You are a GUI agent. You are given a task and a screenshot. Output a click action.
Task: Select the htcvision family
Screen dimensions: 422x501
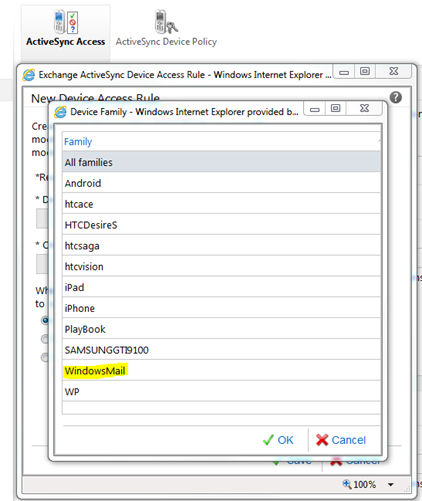point(221,267)
